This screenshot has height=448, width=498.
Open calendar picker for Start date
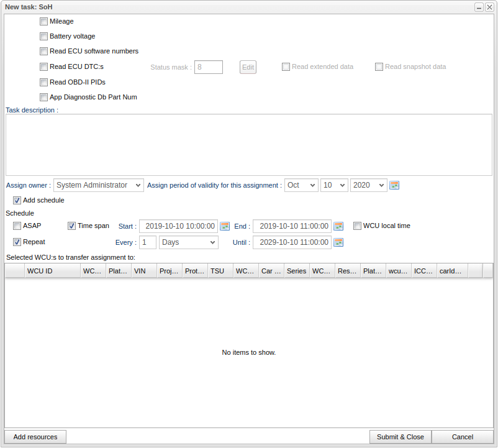click(x=225, y=226)
